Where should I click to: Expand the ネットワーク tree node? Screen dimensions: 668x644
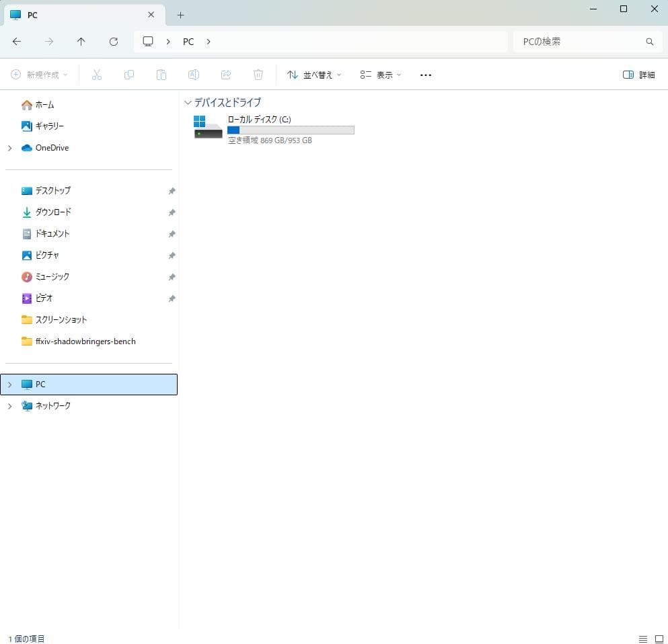(x=9, y=406)
